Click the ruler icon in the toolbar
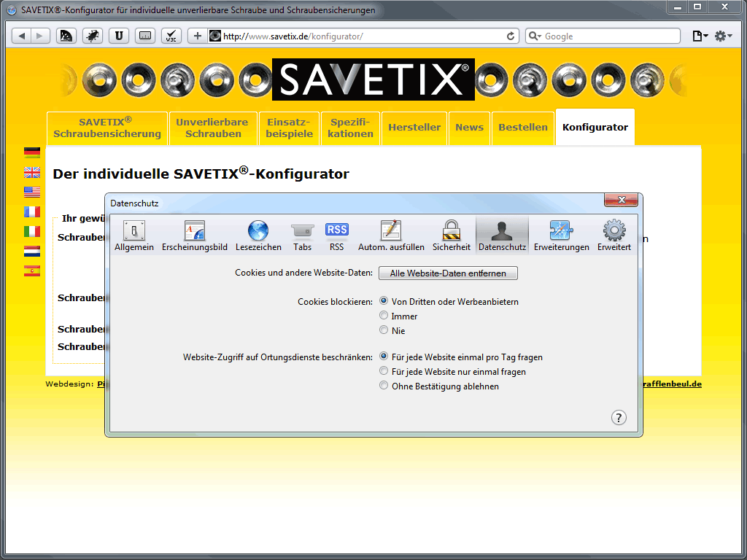Image resolution: width=747 pixels, height=560 pixels. pyautogui.click(x=145, y=36)
